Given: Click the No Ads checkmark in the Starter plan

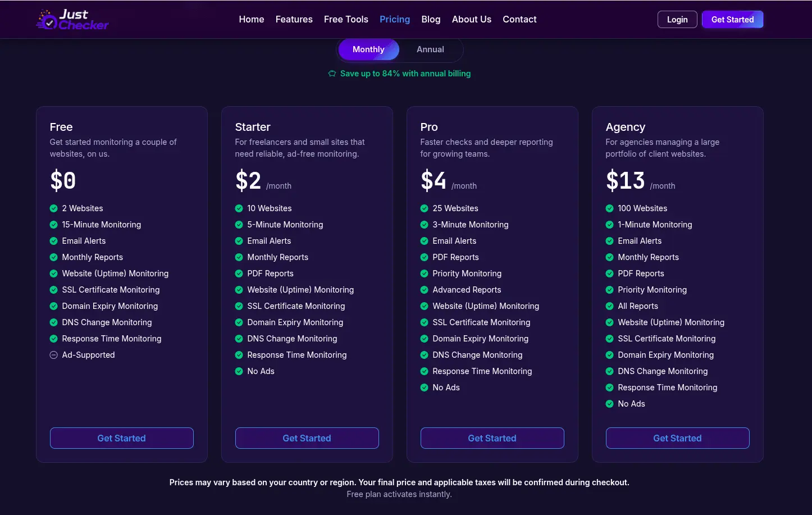Looking at the screenshot, I should (x=239, y=371).
